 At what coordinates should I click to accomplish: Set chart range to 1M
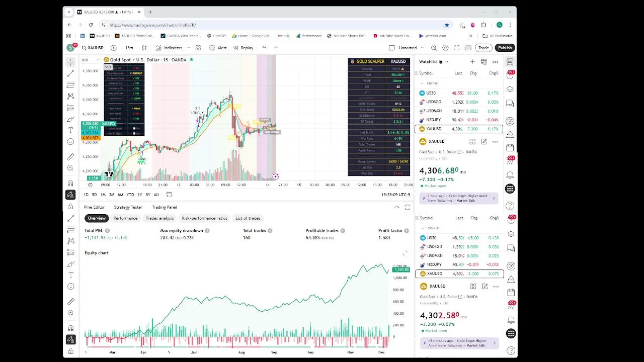click(x=103, y=195)
